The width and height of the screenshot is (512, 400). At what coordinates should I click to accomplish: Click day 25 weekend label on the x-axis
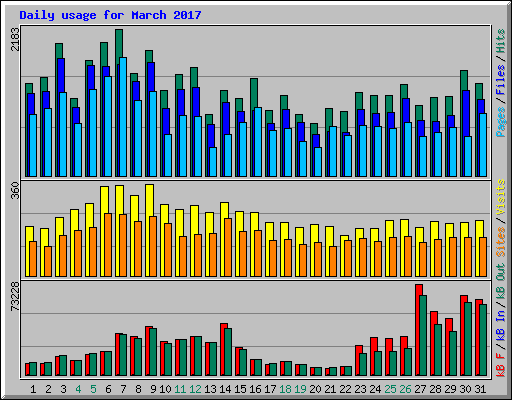391,389
